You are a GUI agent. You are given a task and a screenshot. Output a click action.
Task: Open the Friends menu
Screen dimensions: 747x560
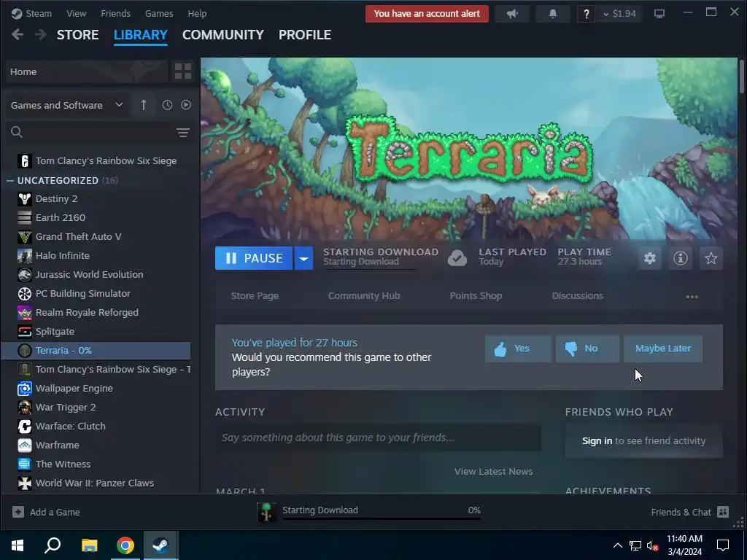tap(115, 13)
